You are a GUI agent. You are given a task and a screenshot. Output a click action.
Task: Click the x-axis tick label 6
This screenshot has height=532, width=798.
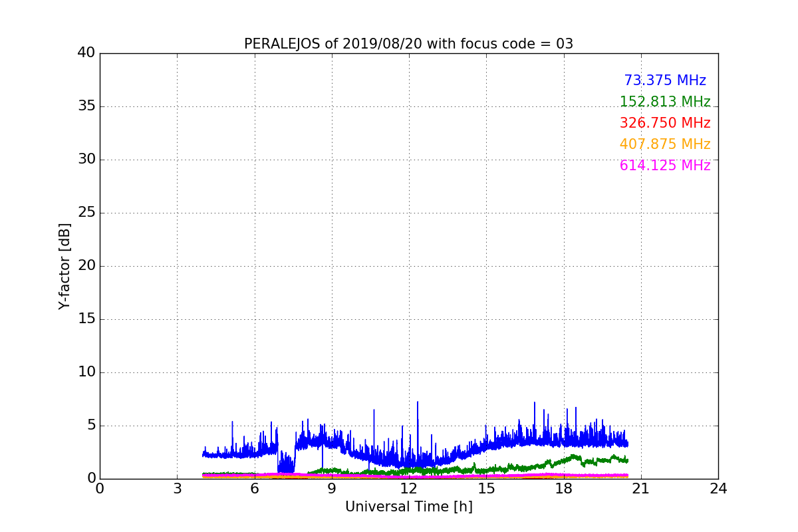tap(254, 489)
